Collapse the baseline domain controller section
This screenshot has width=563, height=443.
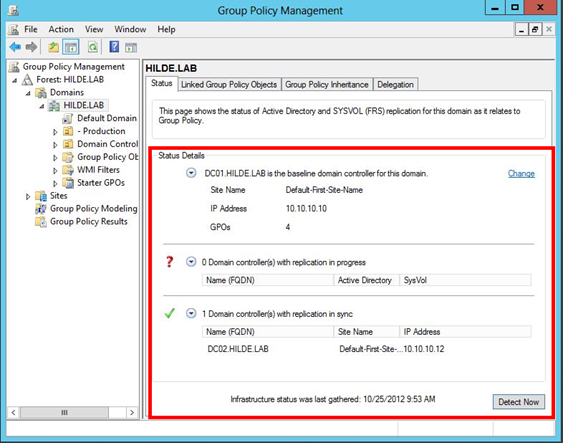point(191,173)
